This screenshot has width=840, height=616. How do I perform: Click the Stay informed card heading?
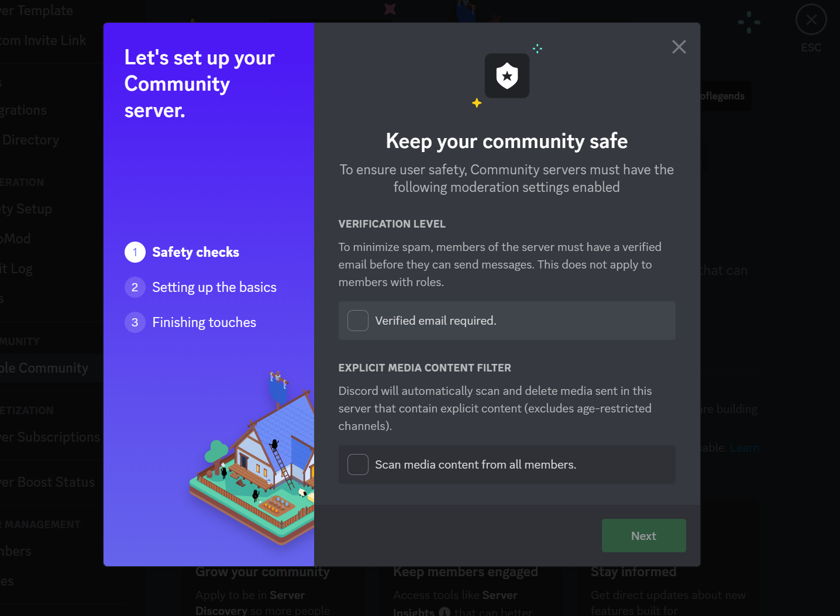pyautogui.click(x=634, y=572)
